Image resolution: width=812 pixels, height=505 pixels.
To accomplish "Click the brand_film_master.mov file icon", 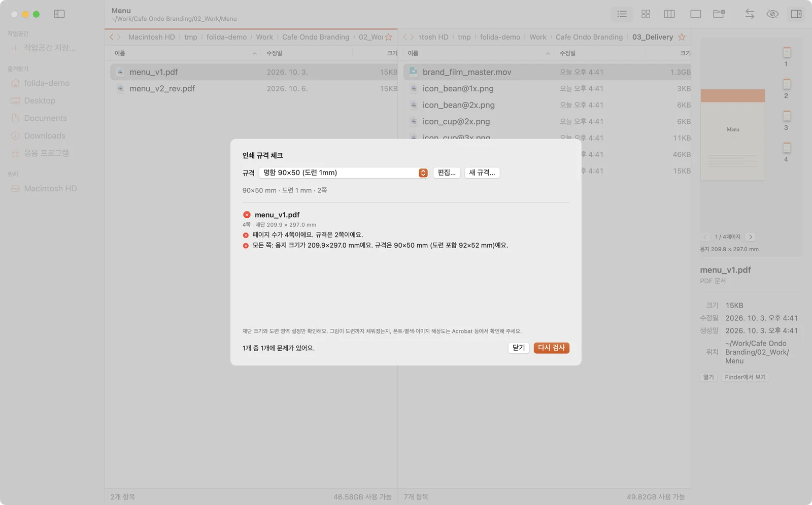I will click(x=413, y=72).
